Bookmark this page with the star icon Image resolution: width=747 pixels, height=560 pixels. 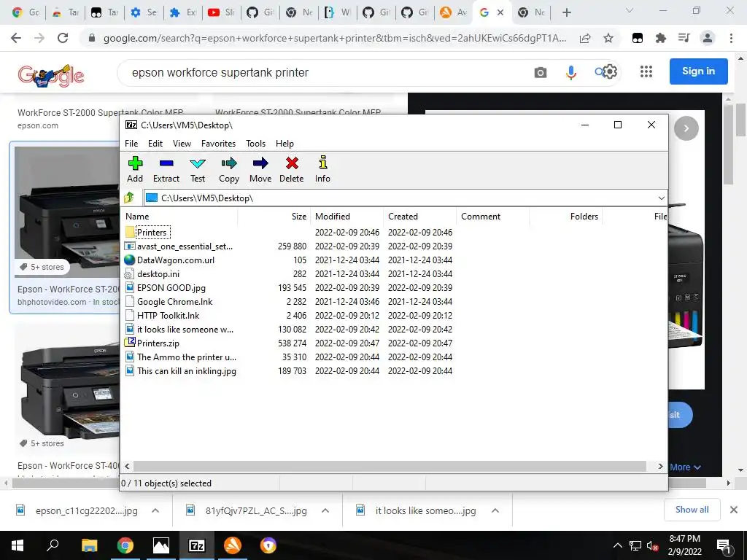click(x=608, y=38)
